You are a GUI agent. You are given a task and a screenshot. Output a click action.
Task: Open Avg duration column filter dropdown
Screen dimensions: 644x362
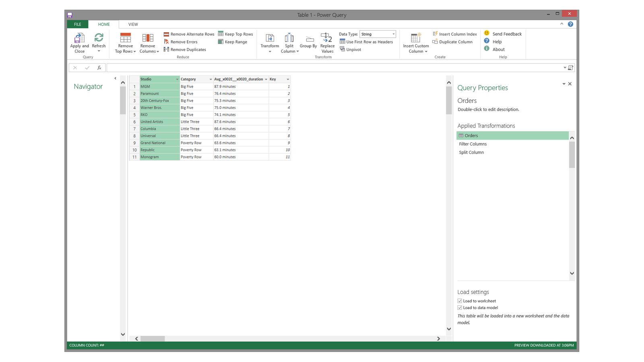[266, 79]
